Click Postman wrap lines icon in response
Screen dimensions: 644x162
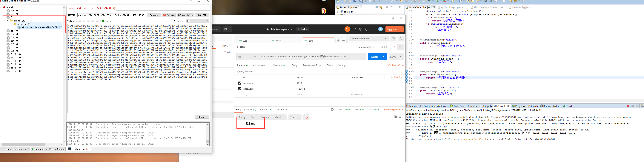[306, 117]
